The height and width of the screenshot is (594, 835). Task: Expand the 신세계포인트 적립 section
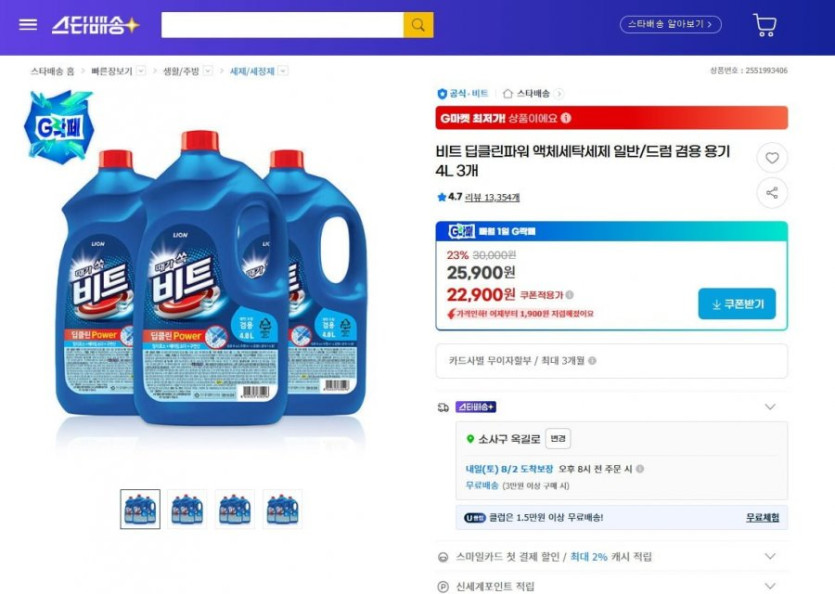(770, 586)
